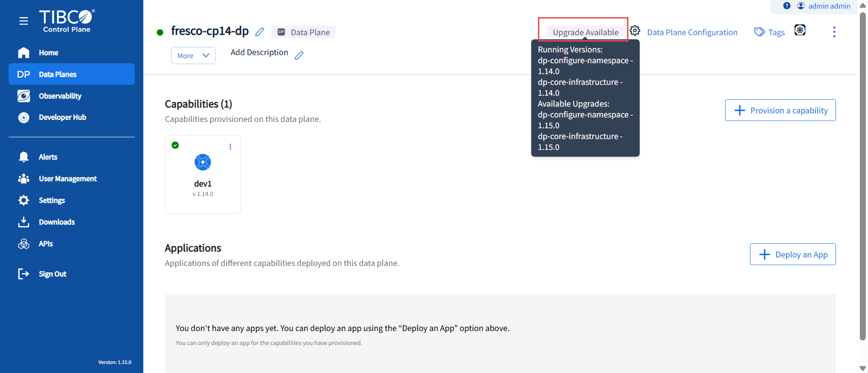Viewport: 868px width, 373px height.
Task: Click the scrollbar up arrow
Action: (x=863, y=6)
